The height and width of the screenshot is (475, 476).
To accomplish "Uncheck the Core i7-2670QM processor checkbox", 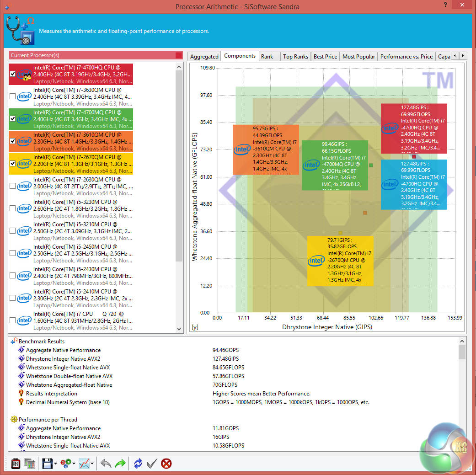I will click(x=12, y=164).
